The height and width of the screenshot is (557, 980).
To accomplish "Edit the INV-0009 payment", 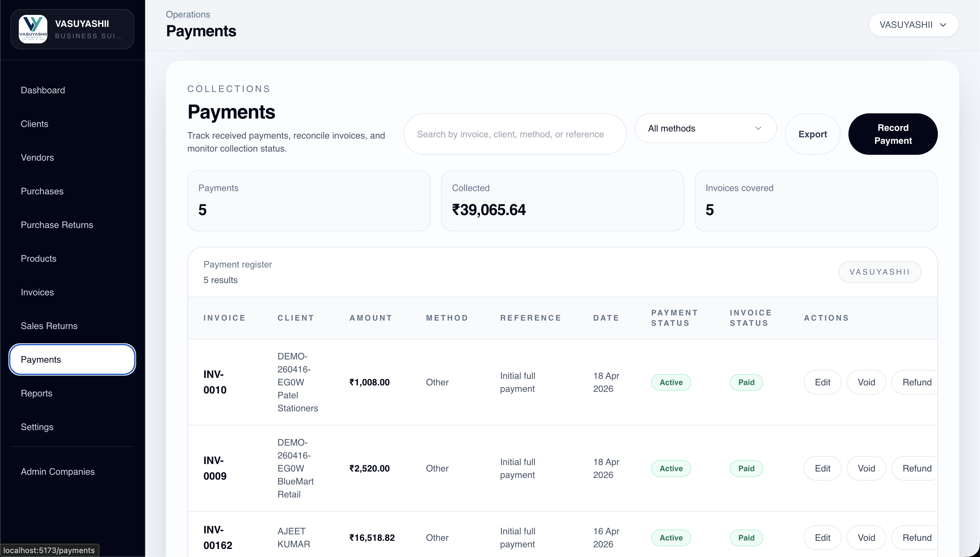I will click(x=822, y=468).
